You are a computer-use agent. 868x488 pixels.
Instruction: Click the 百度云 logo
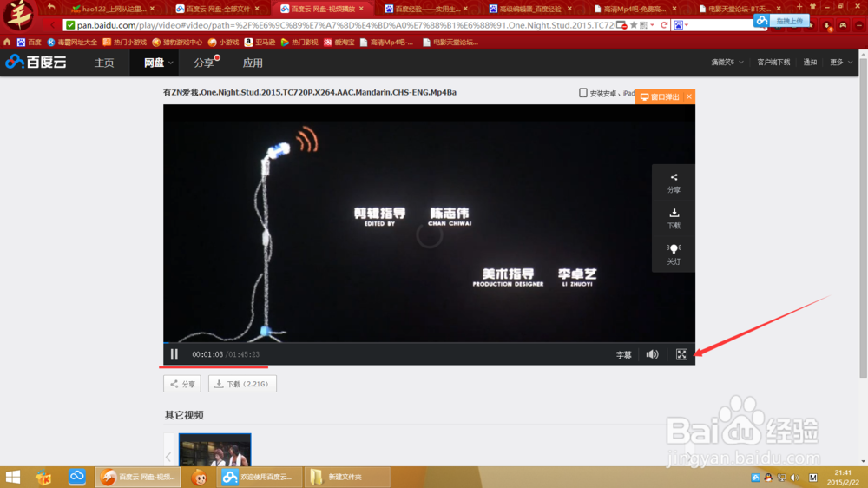tap(36, 62)
